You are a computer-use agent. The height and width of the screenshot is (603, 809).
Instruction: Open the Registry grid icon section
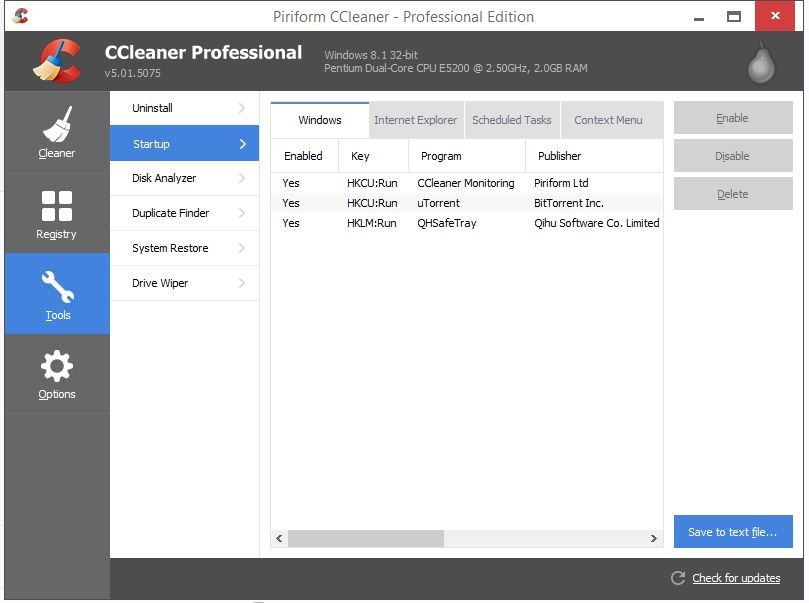tap(56, 213)
